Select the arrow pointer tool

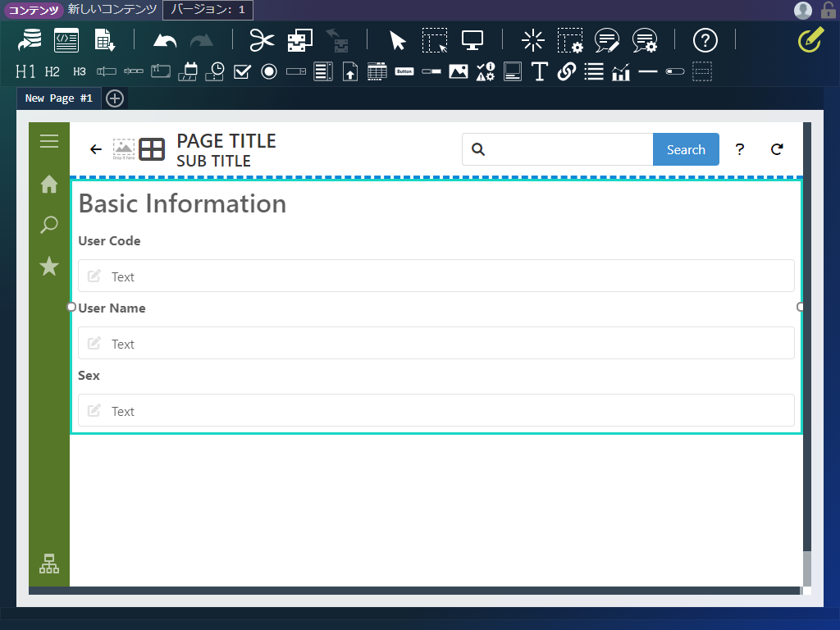point(398,40)
